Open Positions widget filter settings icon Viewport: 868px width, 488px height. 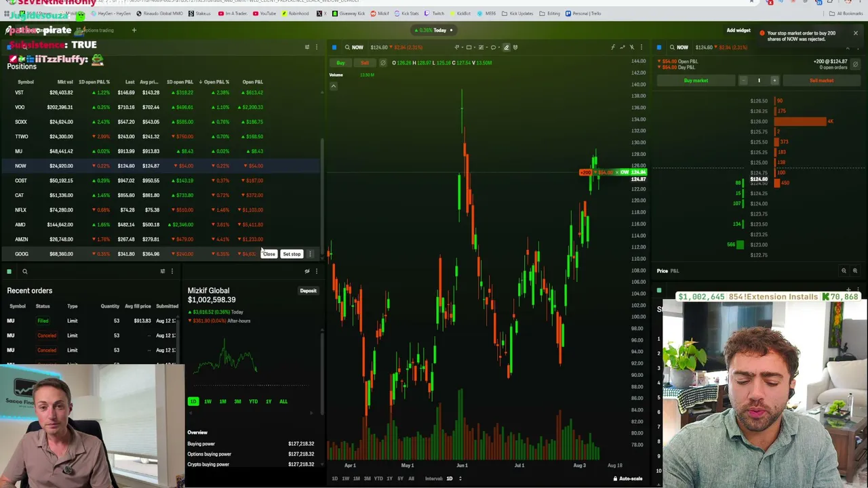(x=307, y=47)
